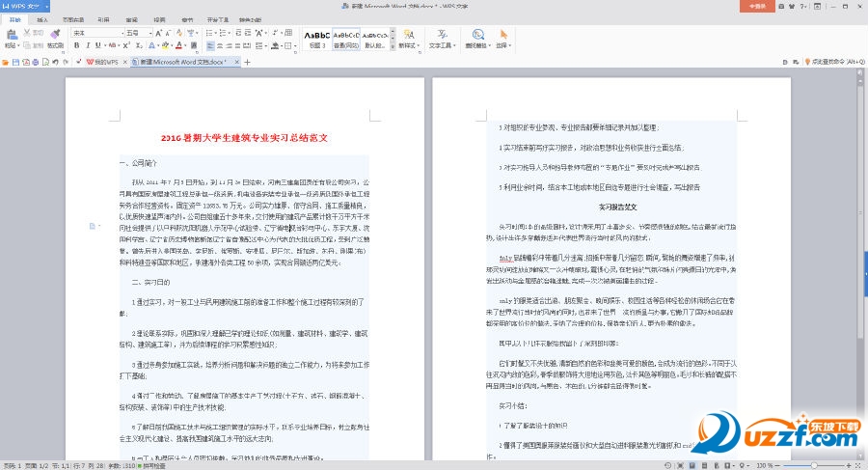Apply the Normal (Web) style

point(346,39)
